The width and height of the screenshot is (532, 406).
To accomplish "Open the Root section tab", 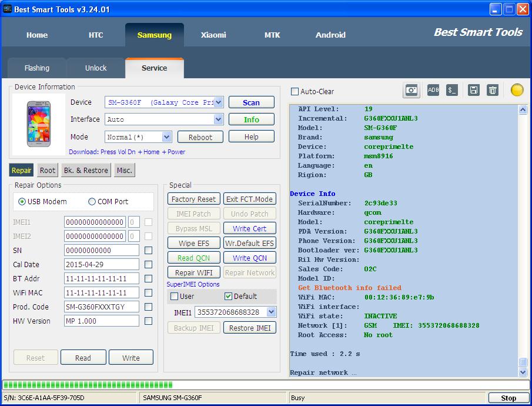I will coord(48,170).
